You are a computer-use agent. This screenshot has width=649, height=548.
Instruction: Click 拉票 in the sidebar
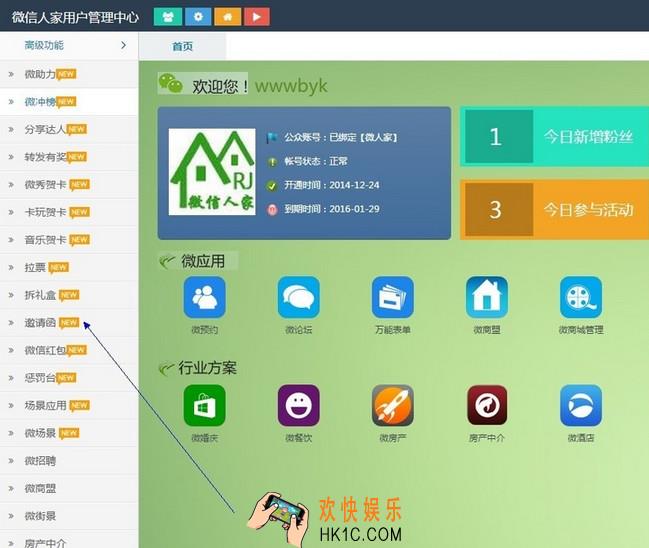[x=69, y=267]
